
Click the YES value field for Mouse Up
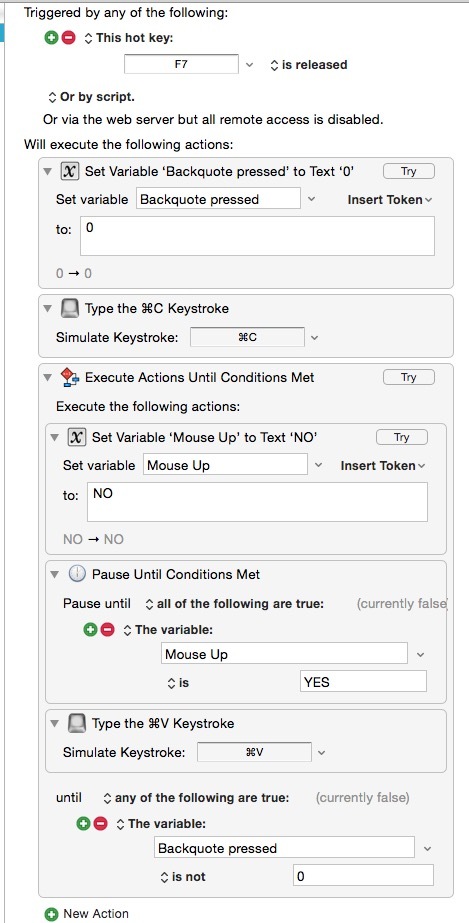363,682
